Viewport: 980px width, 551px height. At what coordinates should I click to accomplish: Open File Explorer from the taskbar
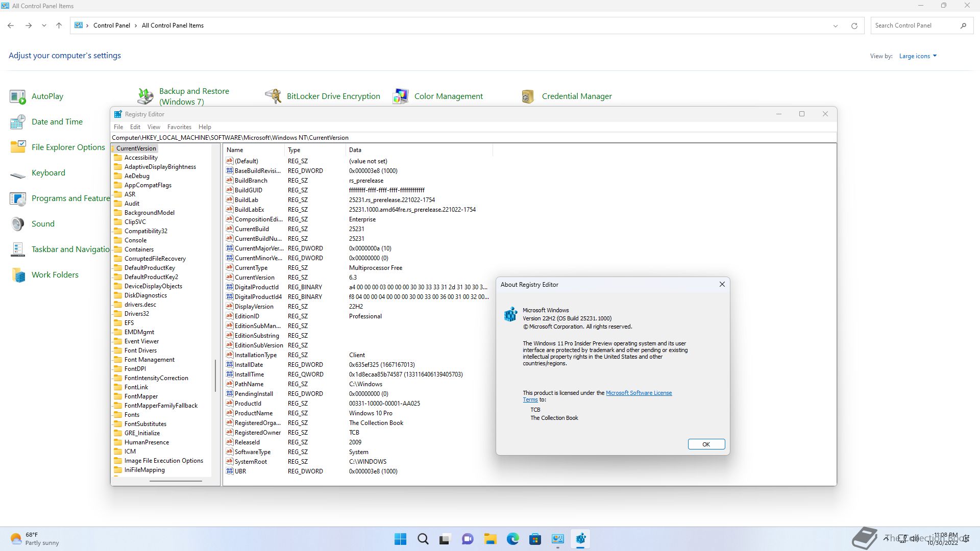pos(491,539)
